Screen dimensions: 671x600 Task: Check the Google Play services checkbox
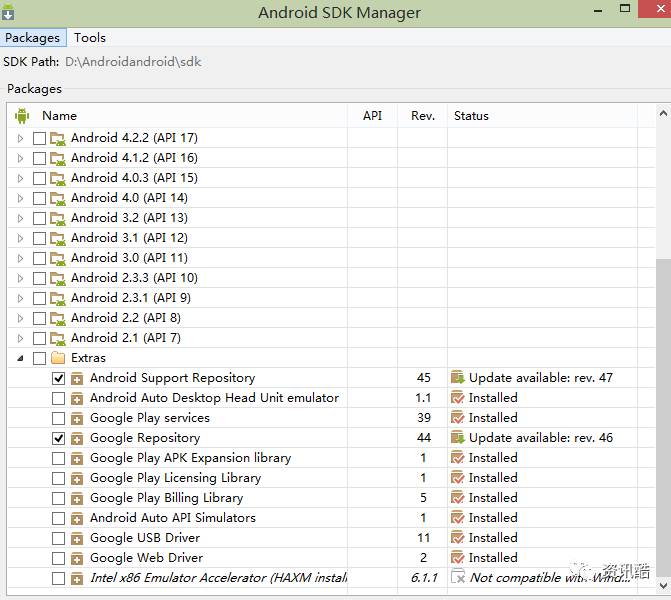[58, 418]
